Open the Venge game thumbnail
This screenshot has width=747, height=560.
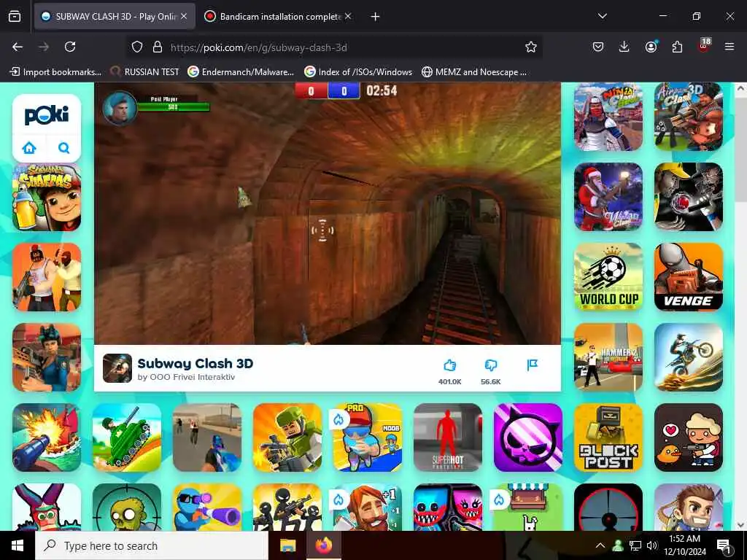pyautogui.click(x=689, y=277)
